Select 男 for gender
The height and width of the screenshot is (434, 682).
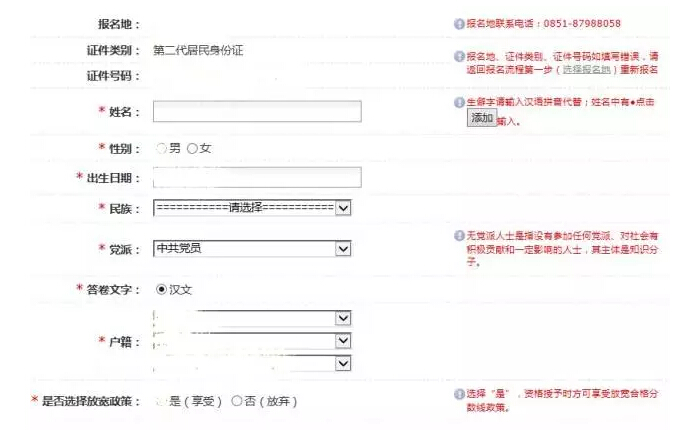pos(161,149)
